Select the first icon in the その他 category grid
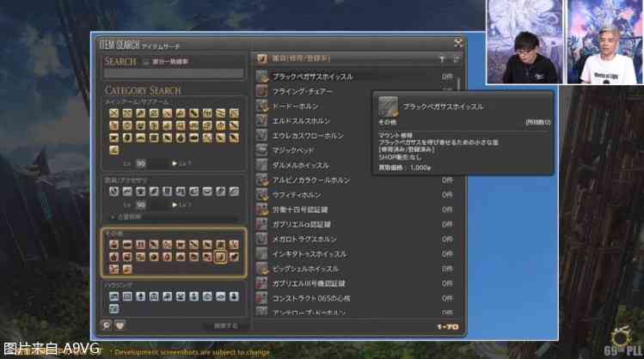644x359 pixels. [114, 245]
